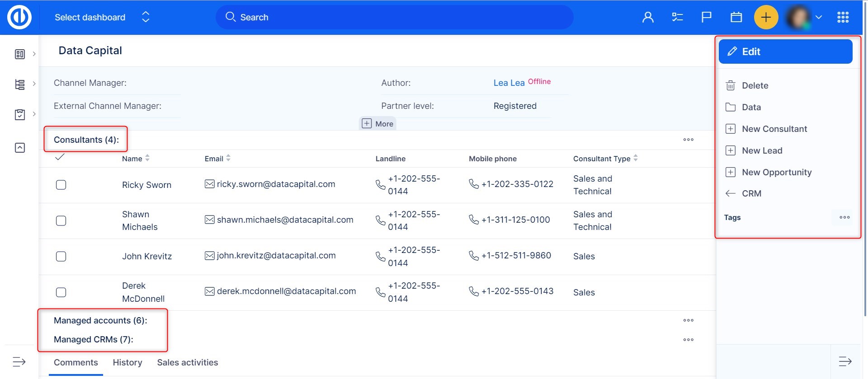The width and height of the screenshot is (868, 379).
Task: Open the apps grid menu icon
Action: 843,18
